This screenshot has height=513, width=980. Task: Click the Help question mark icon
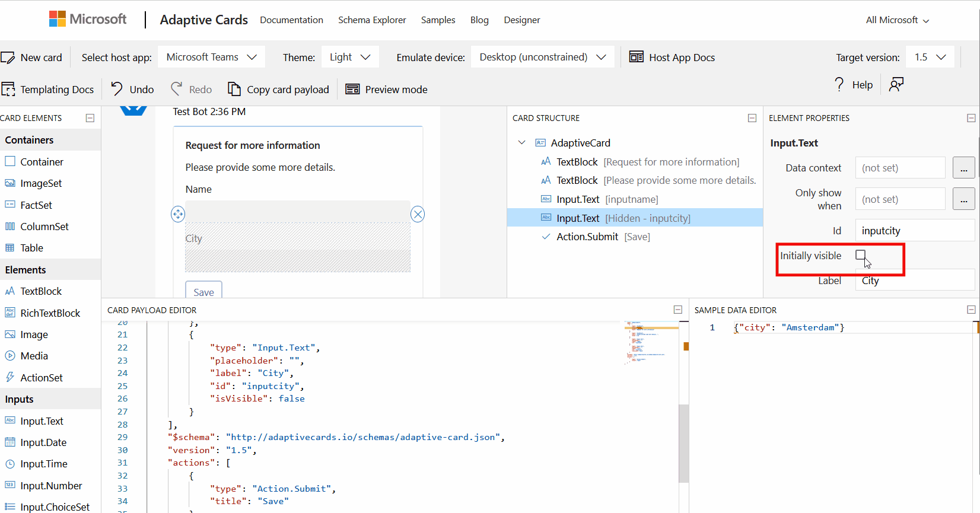click(839, 84)
